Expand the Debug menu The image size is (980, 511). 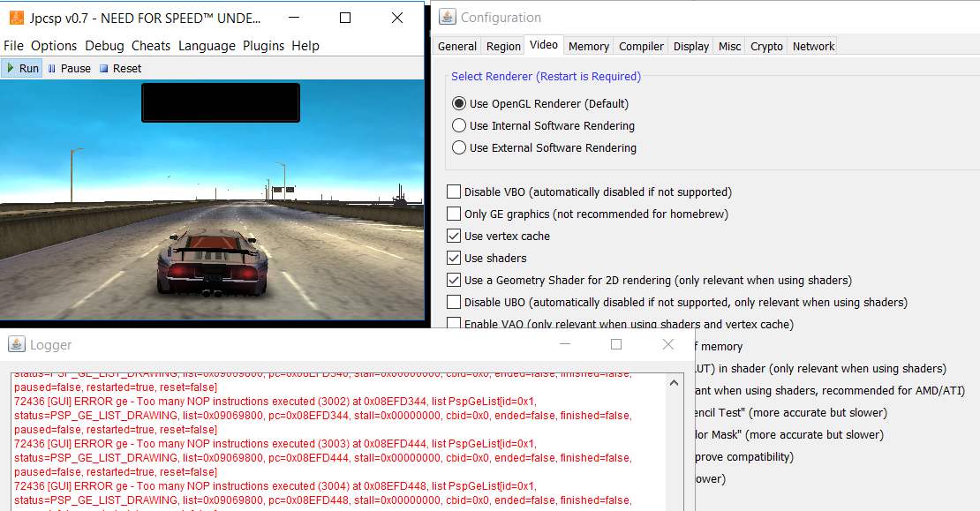pyautogui.click(x=104, y=46)
